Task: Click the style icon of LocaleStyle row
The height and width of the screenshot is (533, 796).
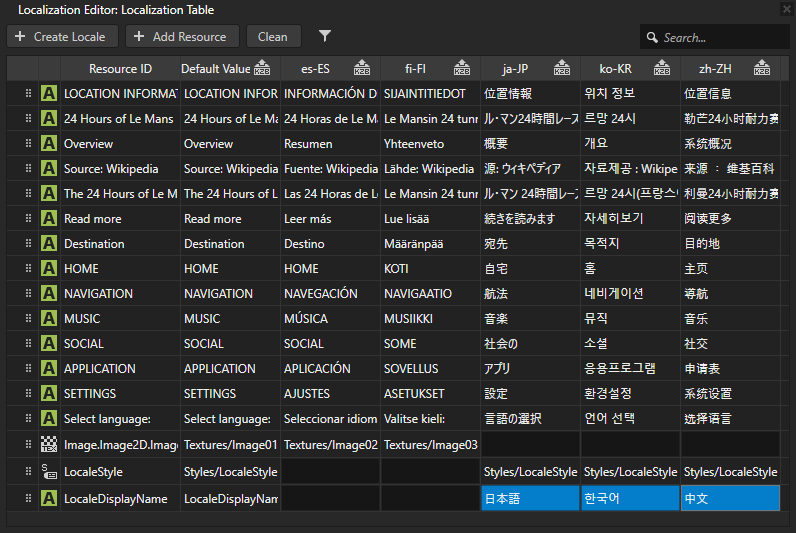Action: click(49, 469)
